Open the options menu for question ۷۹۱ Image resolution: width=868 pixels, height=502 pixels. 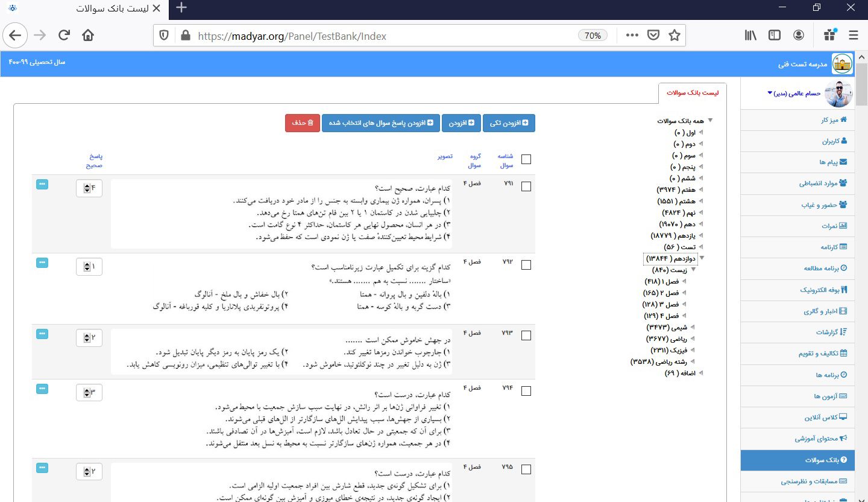click(42, 184)
